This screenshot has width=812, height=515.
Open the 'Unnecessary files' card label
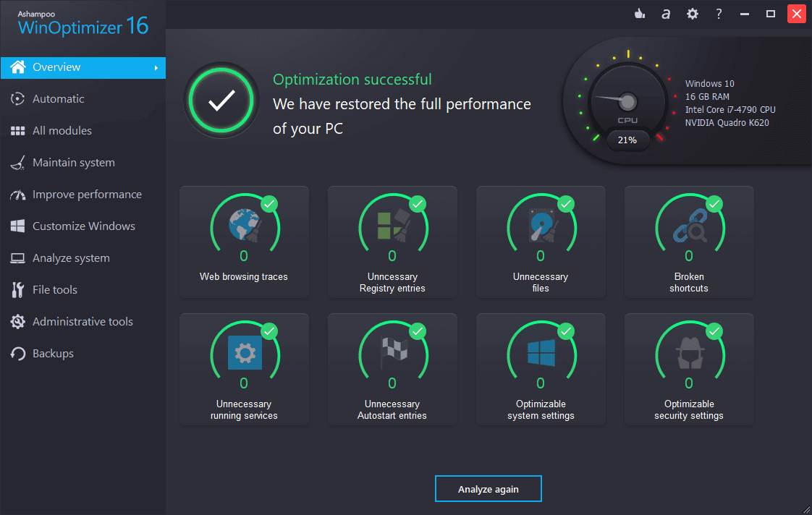[x=541, y=283]
